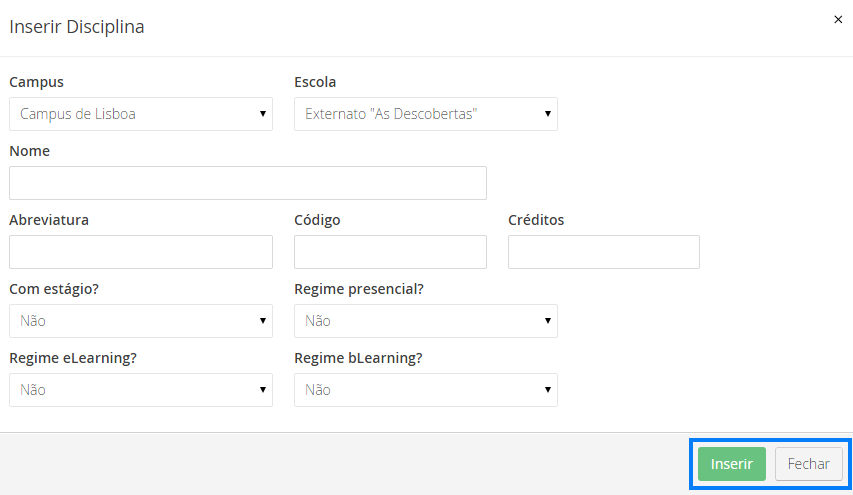Click the Campus field label
853x495 pixels.
tap(36, 82)
